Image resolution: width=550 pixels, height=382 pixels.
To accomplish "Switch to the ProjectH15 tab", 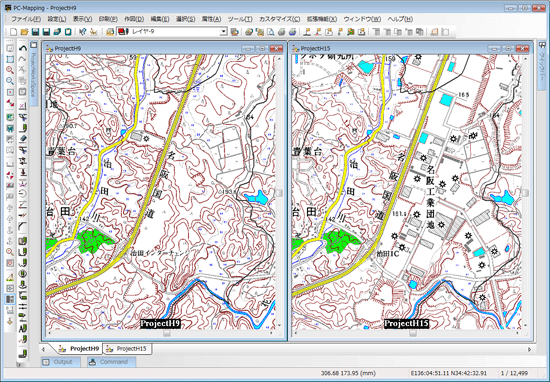I will (x=128, y=349).
